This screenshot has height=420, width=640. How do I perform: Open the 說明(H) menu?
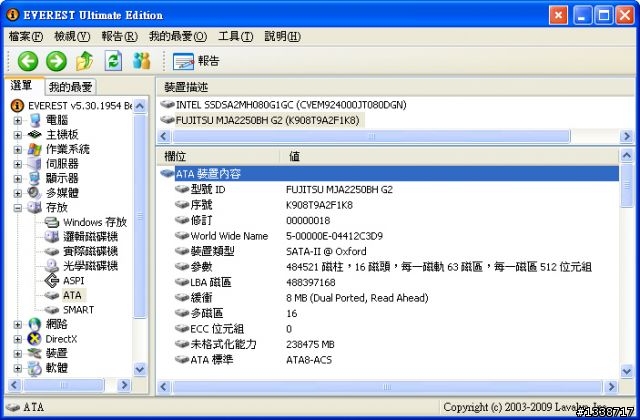point(282,36)
